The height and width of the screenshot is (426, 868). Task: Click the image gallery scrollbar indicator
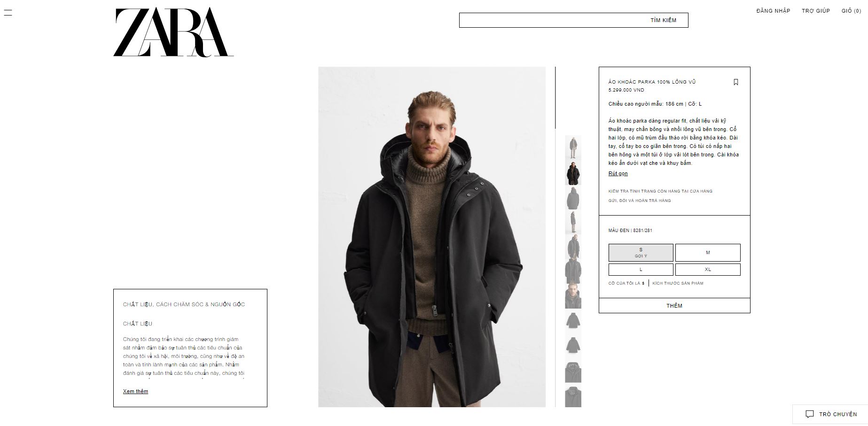click(x=555, y=98)
